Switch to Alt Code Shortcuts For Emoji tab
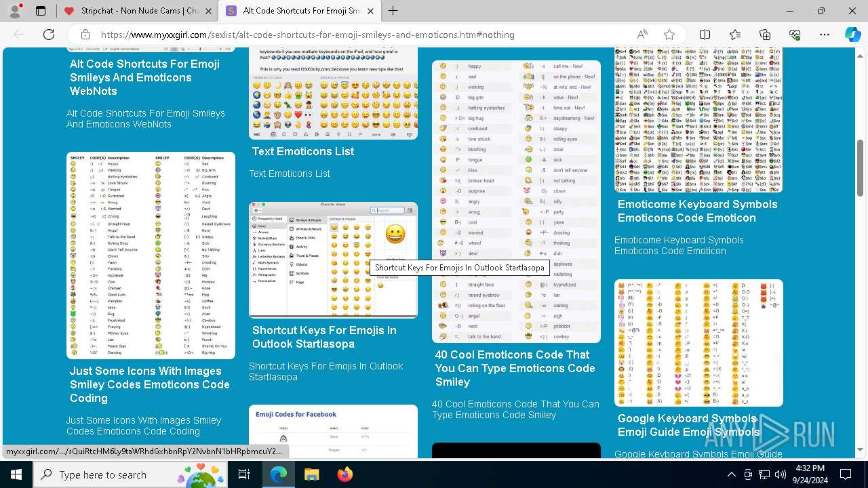The image size is (868, 488). (300, 11)
